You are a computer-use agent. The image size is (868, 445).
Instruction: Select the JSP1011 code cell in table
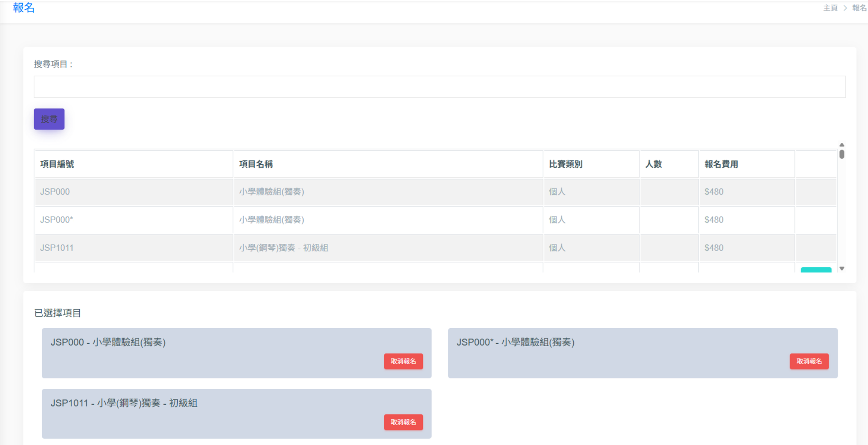(x=134, y=248)
